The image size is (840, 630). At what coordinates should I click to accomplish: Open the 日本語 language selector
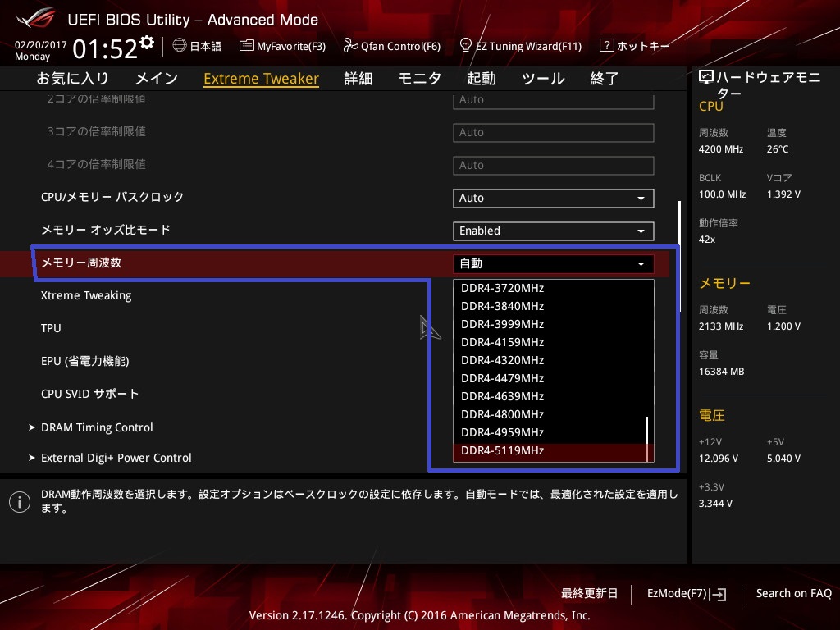205,46
